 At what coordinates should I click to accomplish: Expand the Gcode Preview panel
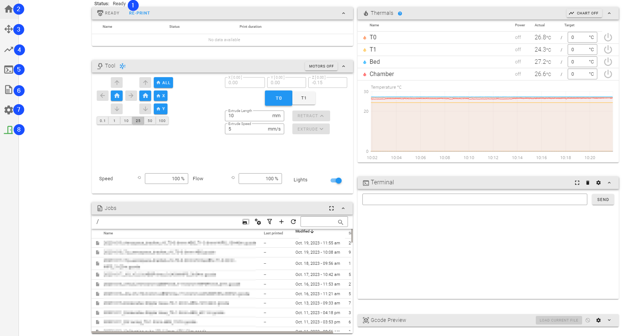click(609, 320)
